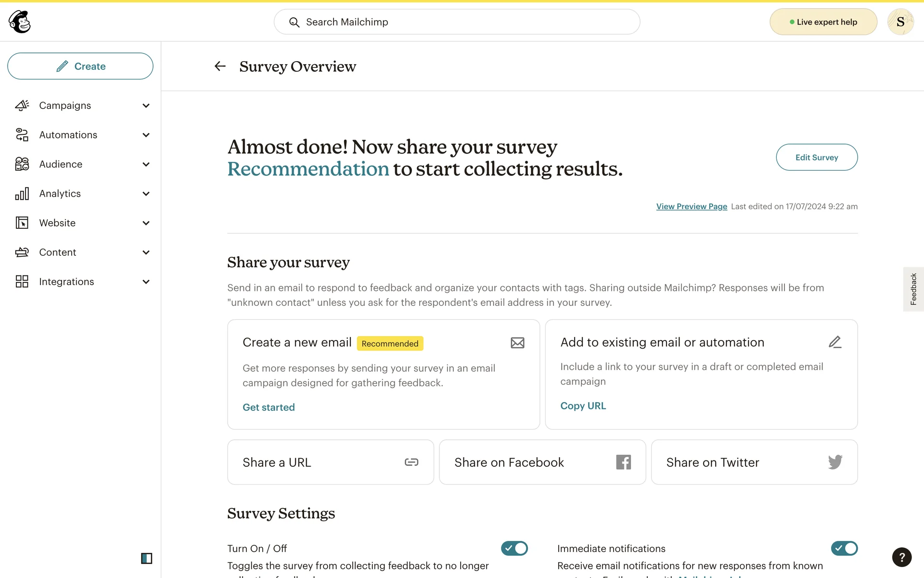
Task: Open the View Preview Page link
Action: click(x=692, y=206)
